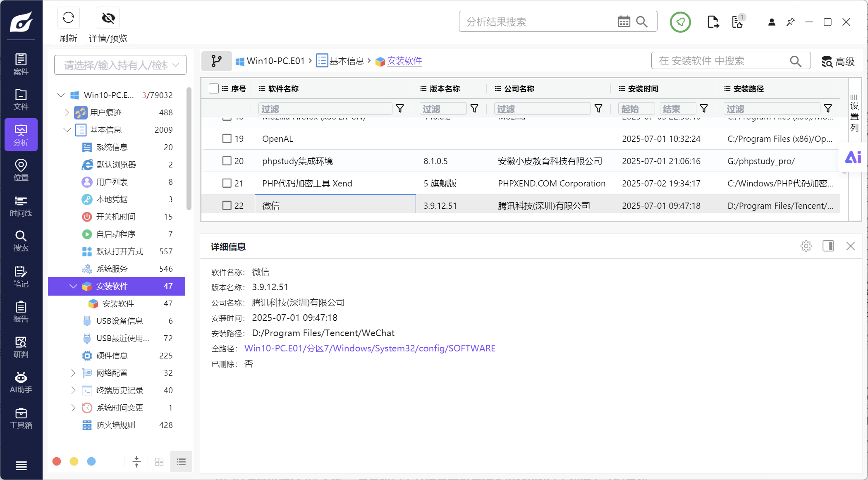Open 研判 in the left sidebar
The width and height of the screenshot is (868, 480).
click(21, 347)
